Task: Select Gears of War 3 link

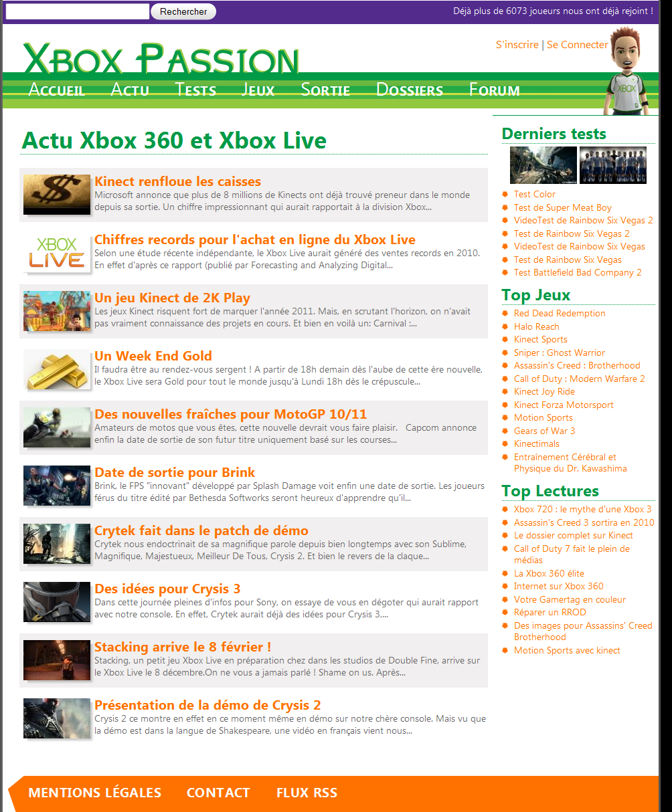Action: [544, 431]
